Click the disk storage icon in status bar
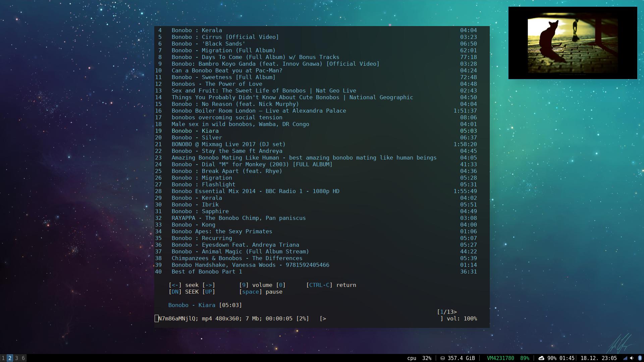The width and height of the screenshot is (644, 362). (x=443, y=358)
